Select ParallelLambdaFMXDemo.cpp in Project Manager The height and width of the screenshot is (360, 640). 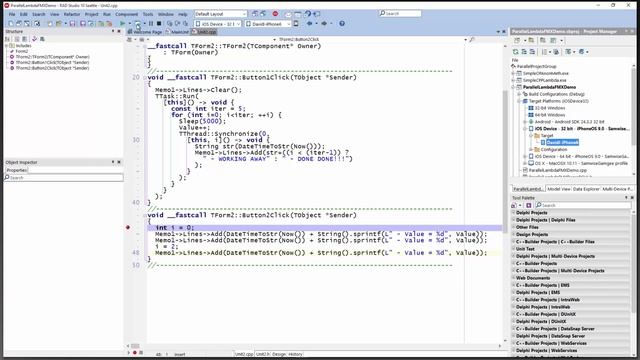pyautogui.click(x=558, y=170)
